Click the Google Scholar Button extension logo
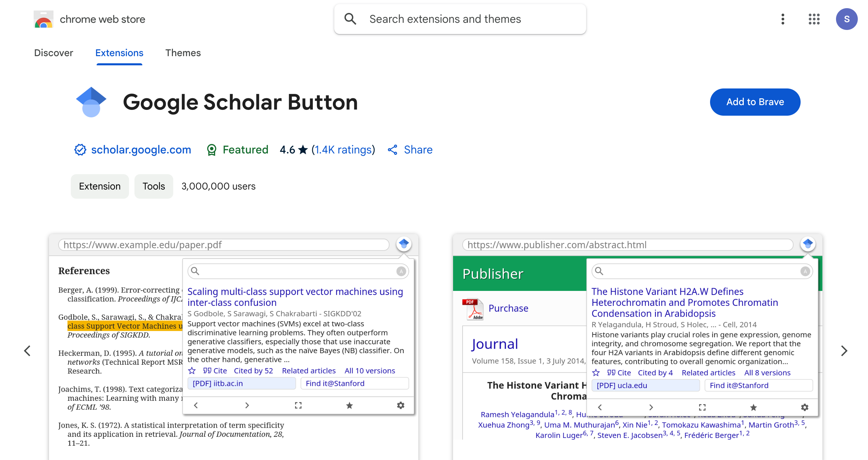 click(x=91, y=102)
